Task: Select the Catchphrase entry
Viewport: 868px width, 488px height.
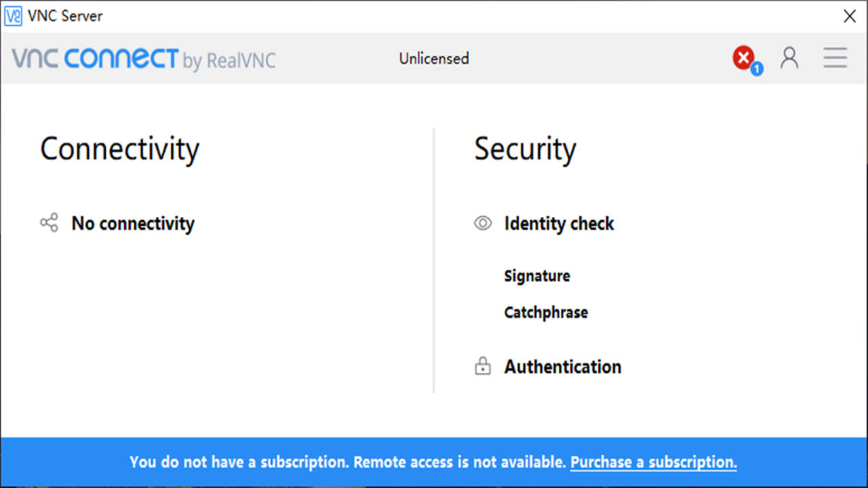Action: click(546, 312)
